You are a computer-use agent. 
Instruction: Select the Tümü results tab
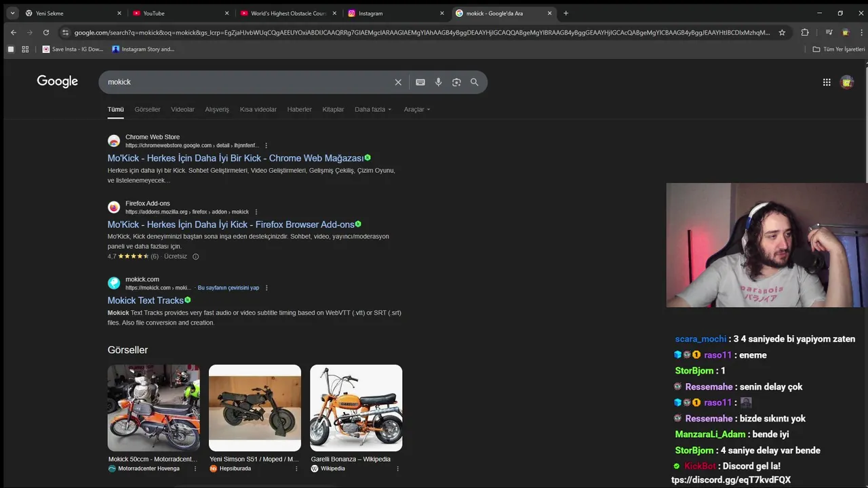[x=115, y=109]
